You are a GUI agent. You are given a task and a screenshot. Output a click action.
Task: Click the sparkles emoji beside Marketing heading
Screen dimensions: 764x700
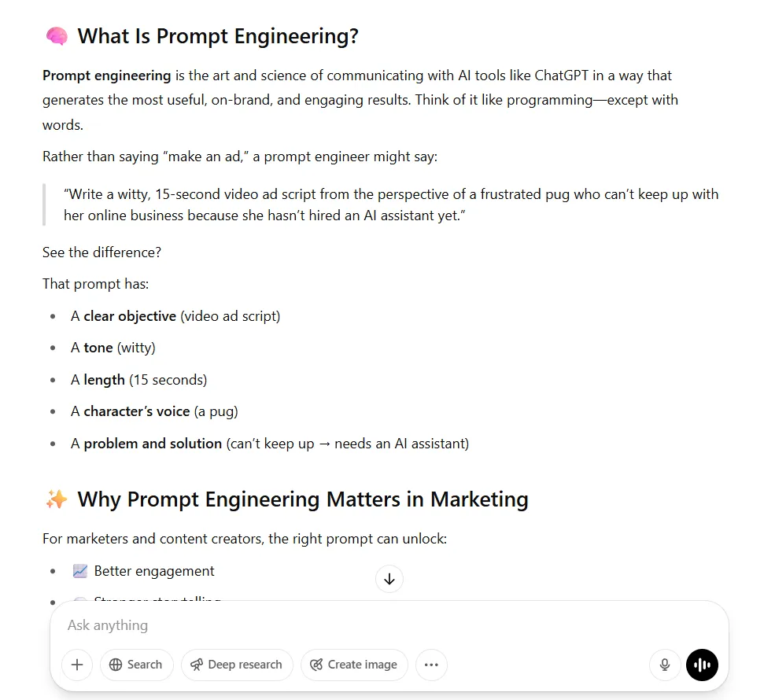[x=57, y=499]
